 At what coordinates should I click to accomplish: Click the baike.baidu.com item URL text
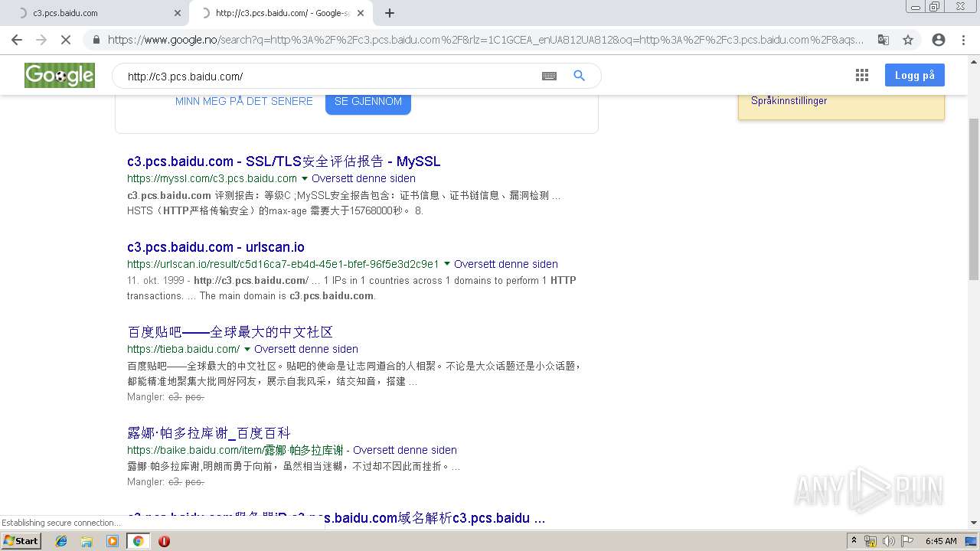pos(235,450)
